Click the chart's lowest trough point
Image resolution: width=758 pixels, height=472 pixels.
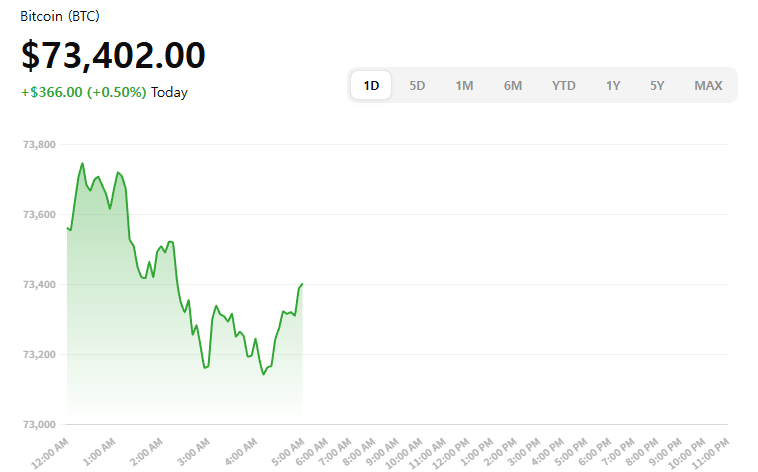263,374
